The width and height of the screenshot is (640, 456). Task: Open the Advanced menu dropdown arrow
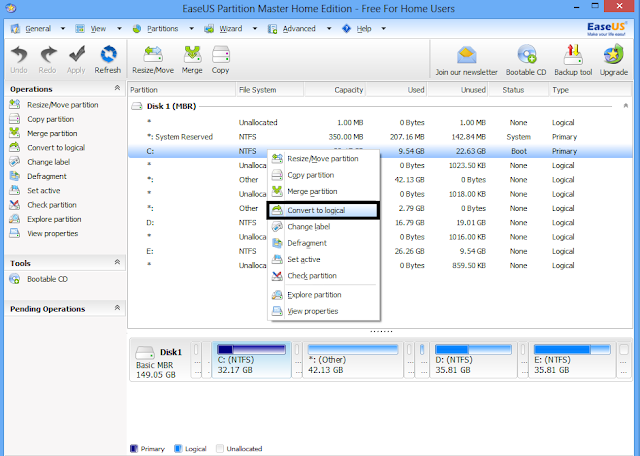click(329, 29)
